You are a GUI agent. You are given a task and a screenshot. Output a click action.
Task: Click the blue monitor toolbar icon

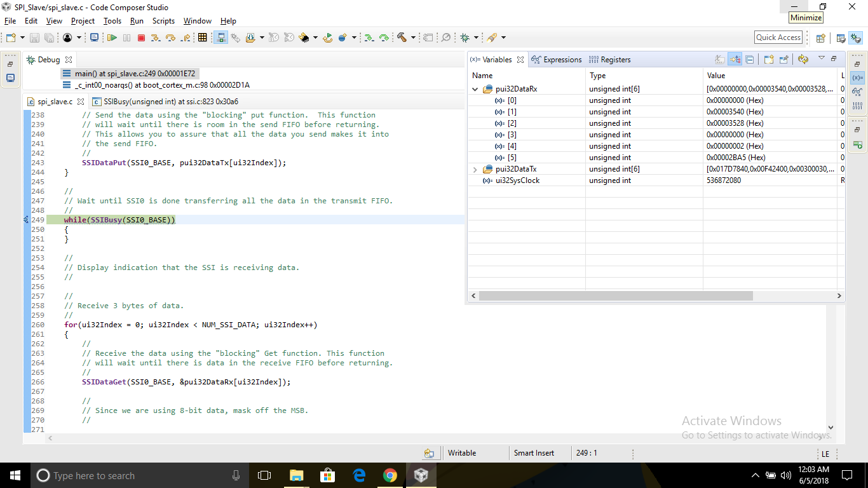point(95,37)
